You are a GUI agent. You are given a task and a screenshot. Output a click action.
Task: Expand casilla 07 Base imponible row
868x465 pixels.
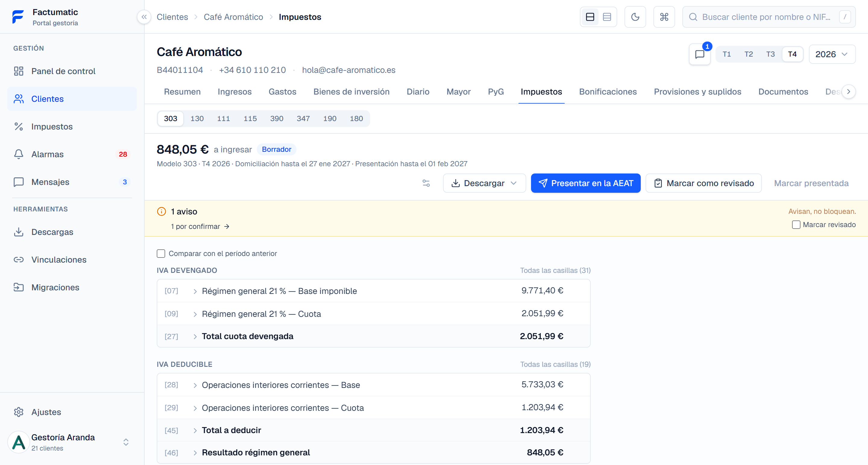click(373, 291)
